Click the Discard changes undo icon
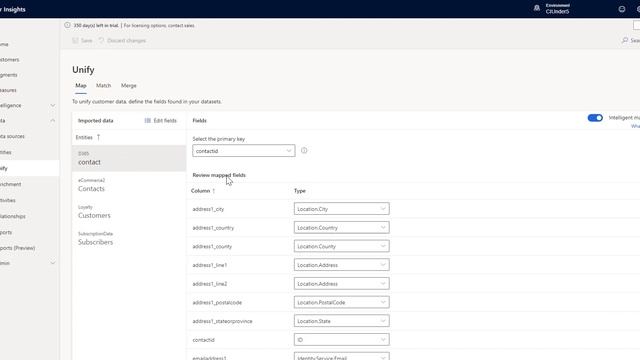640x360 pixels. (x=101, y=40)
